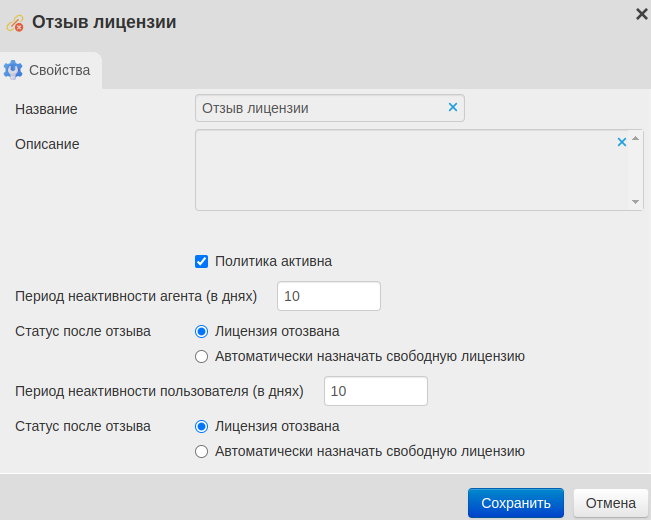Viewport: 651px width, 520px height.
Task: Click the Описание scrollbar up arrow
Action: pyautogui.click(x=636, y=139)
